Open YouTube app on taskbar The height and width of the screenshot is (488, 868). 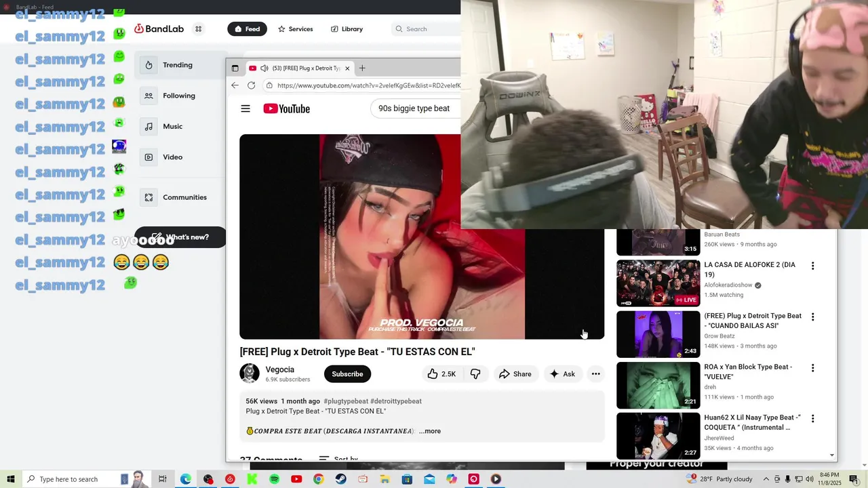click(x=296, y=479)
